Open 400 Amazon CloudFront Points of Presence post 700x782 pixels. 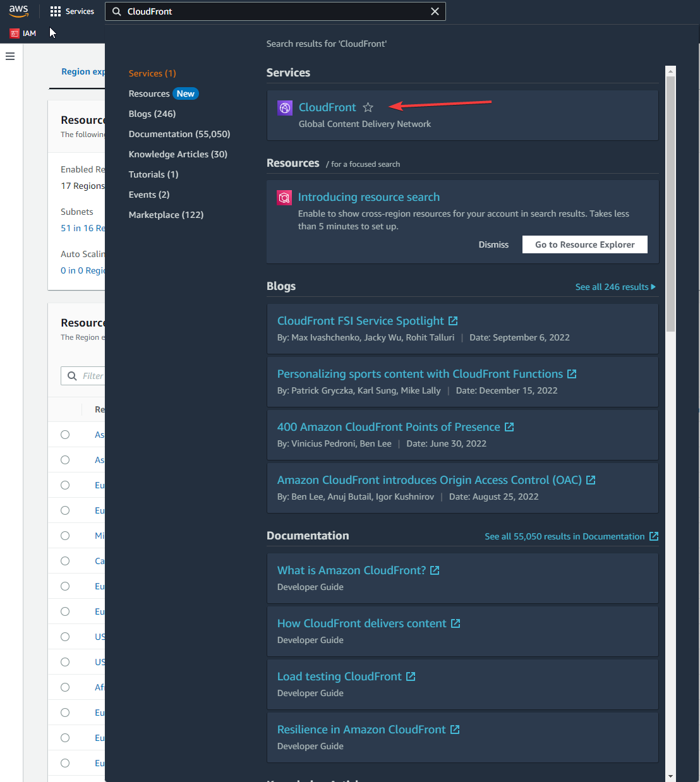(389, 427)
